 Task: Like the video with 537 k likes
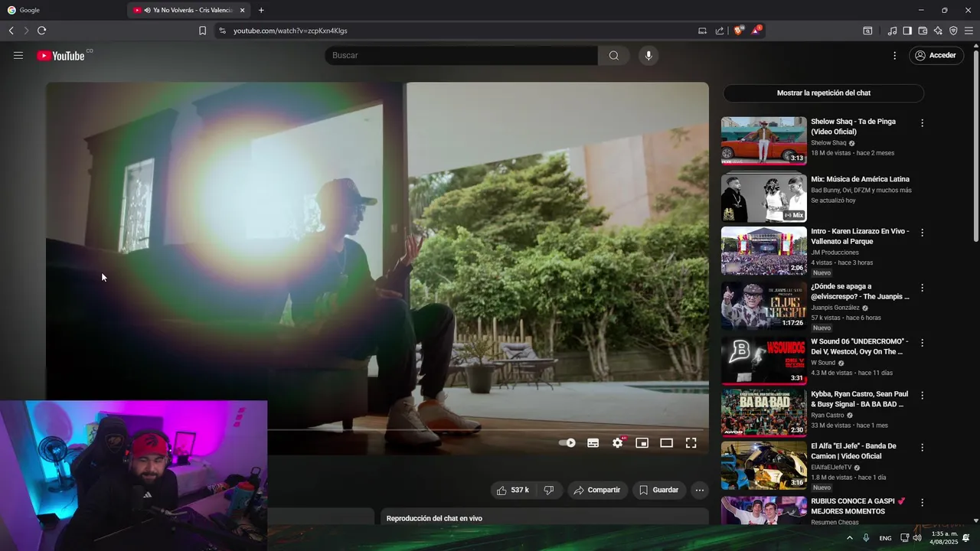point(513,490)
